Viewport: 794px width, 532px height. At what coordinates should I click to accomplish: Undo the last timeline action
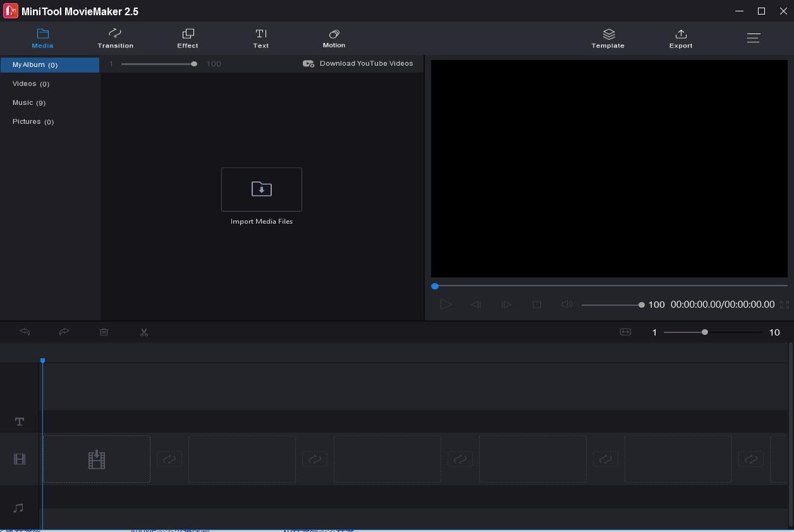[25, 332]
